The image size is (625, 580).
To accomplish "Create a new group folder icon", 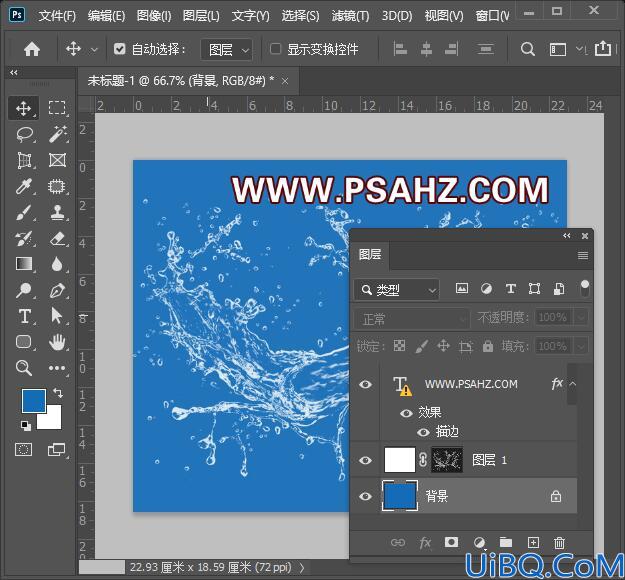I will pyautogui.click(x=506, y=542).
